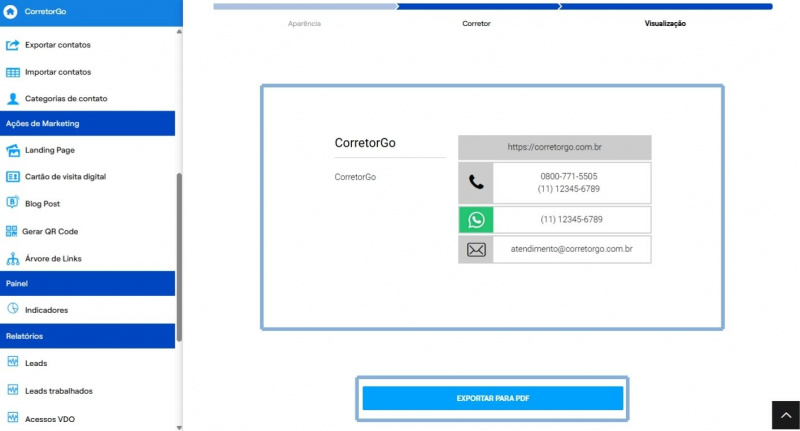Click the Landing Page icon
The height and width of the screenshot is (431, 800).
point(13,150)
